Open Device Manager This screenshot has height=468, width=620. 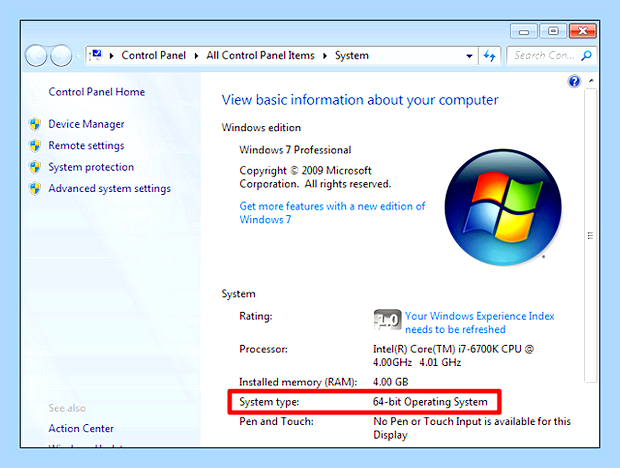pos(86,124)
